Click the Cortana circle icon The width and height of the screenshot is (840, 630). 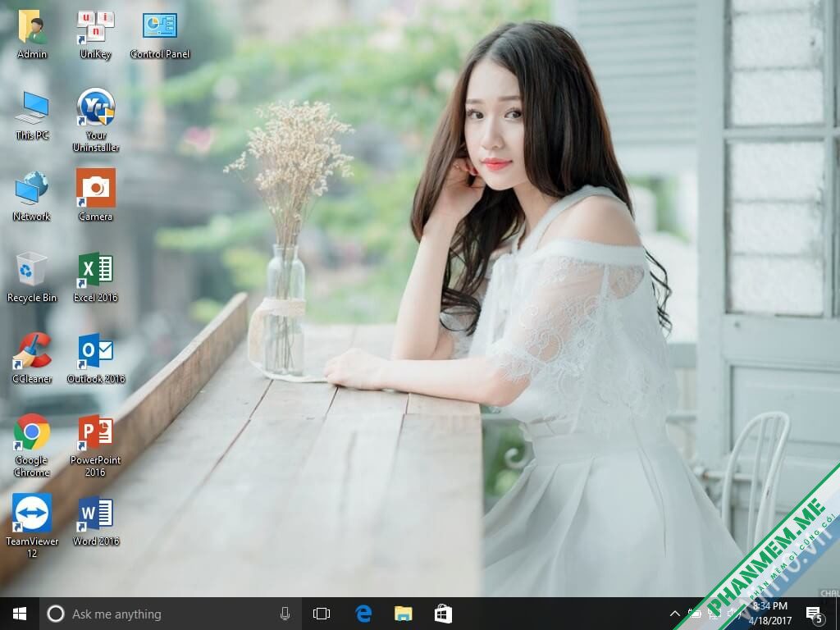[x=56, y=614]
